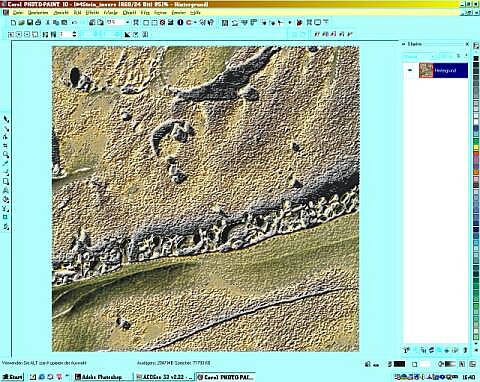
Task: Click the Import icon in the standard toolbar
Action: (x=92, y=23)
